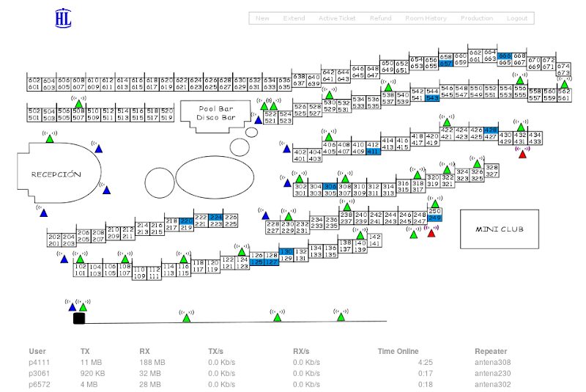Click the black square at line start

[x=79, y=318]
